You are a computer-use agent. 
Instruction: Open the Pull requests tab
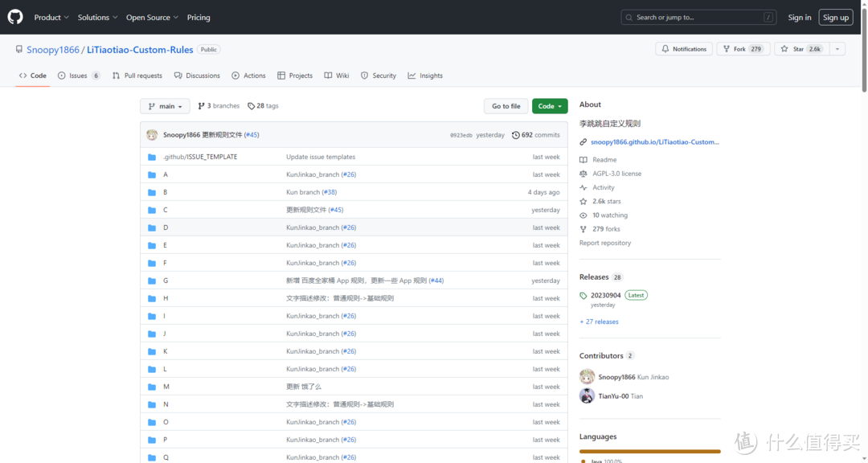(137, 76)
